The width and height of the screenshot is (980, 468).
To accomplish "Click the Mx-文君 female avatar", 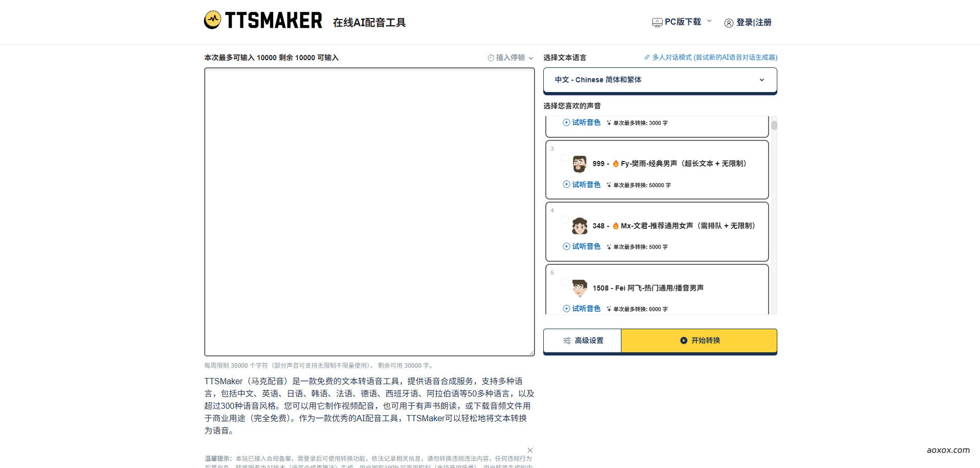I will pos(580,226).
